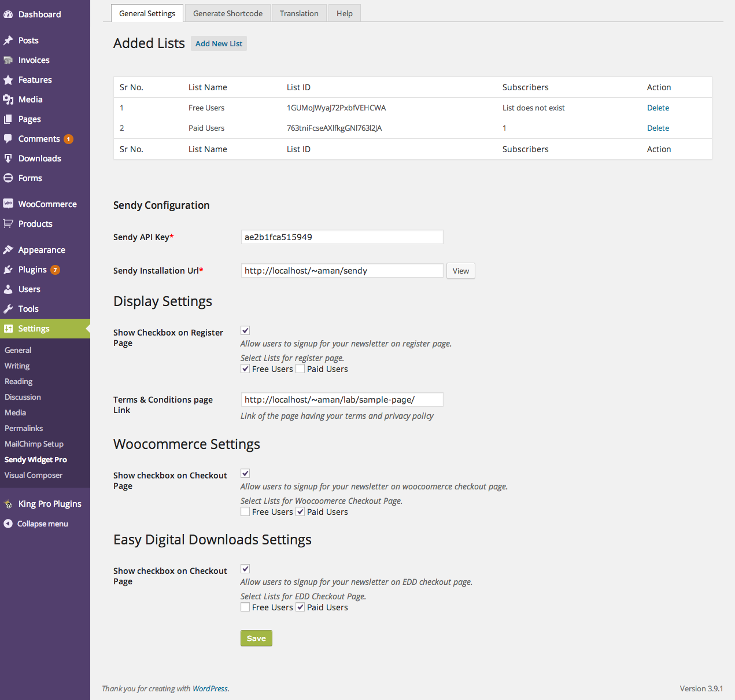Disable Show Checkbox on Register Page
Screen dimensions: 735x700
(245, 330)
